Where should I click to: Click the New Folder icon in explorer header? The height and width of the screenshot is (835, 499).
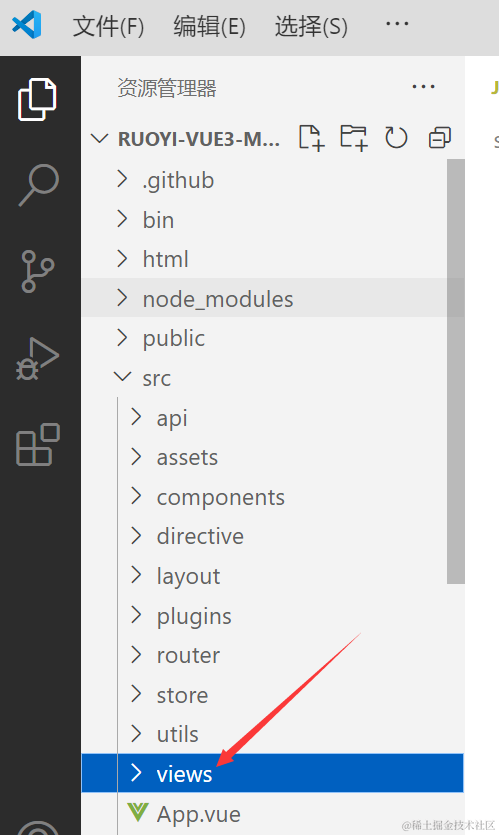point(354,138)
